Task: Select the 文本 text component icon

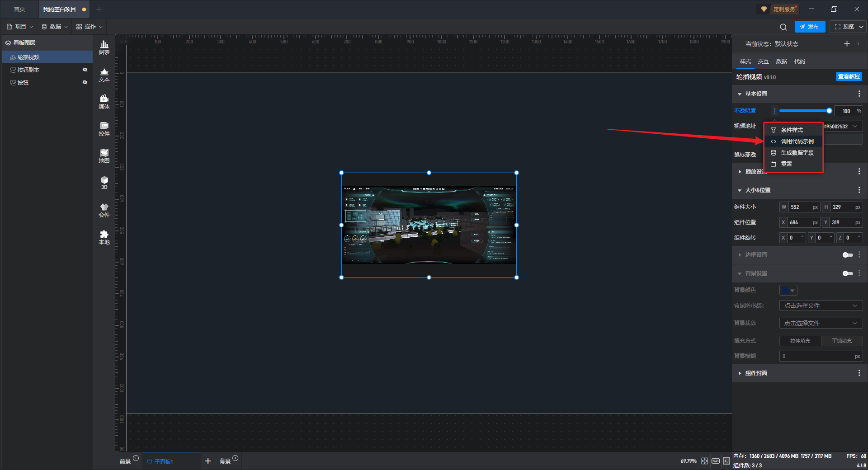Action: (x=104, y=75)
